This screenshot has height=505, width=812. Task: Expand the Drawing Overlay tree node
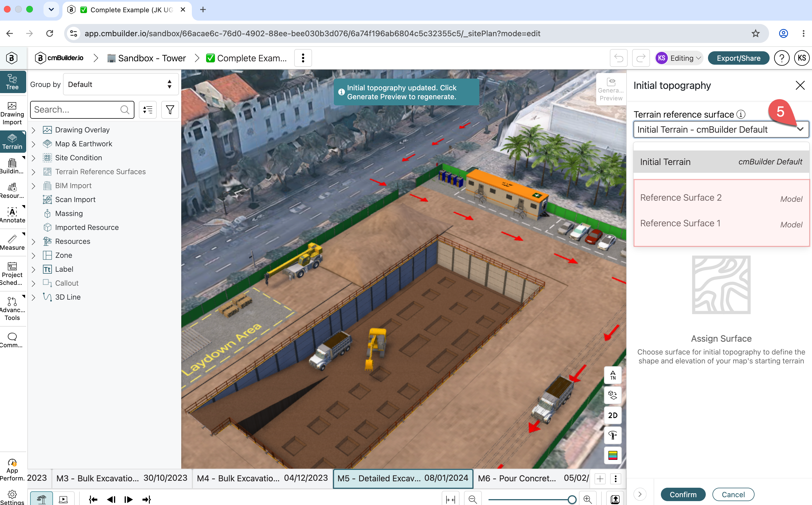[33, 130]
